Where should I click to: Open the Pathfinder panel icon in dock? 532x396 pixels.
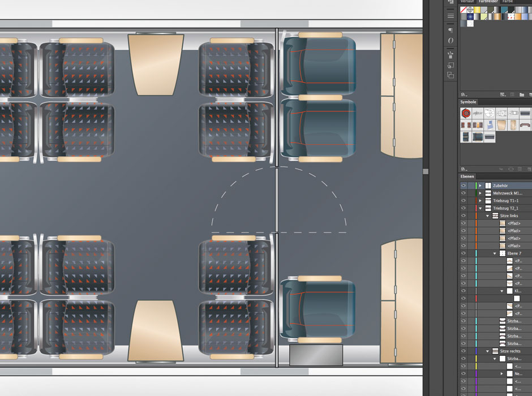(x=451, y=75)
